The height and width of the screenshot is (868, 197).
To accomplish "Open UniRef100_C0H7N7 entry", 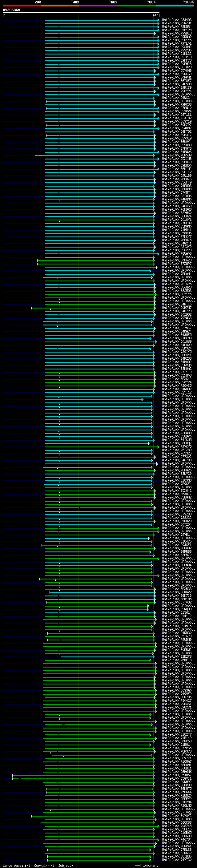I will pyautogui.click(x=177, y=308).
